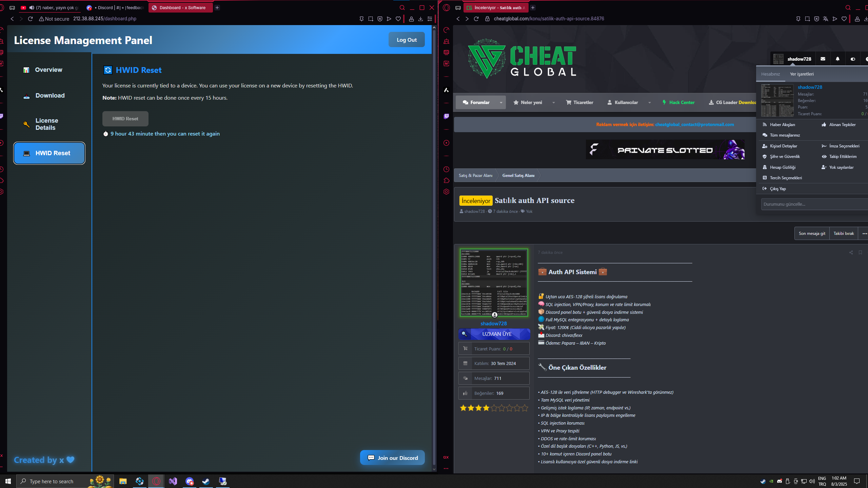Bookmark the forum post with the bookmark icon
This screenshot has width=868, height=488.
861,252
